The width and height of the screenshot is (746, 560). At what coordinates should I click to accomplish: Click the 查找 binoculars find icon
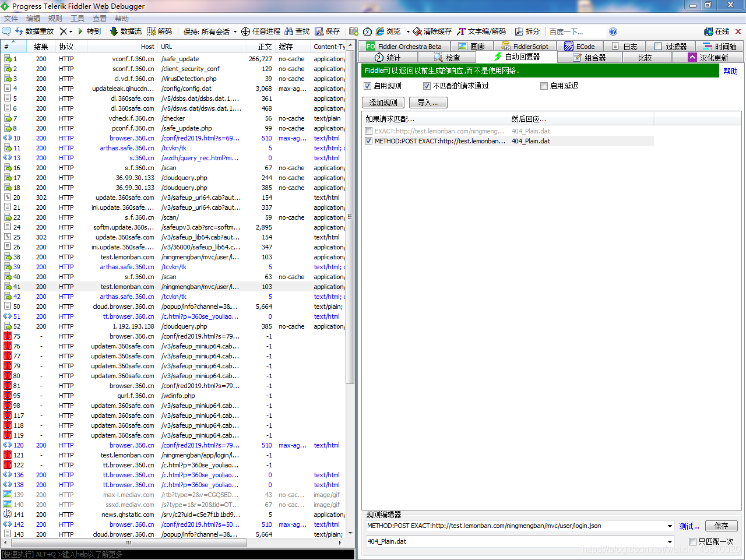click(x=289, y=31)
